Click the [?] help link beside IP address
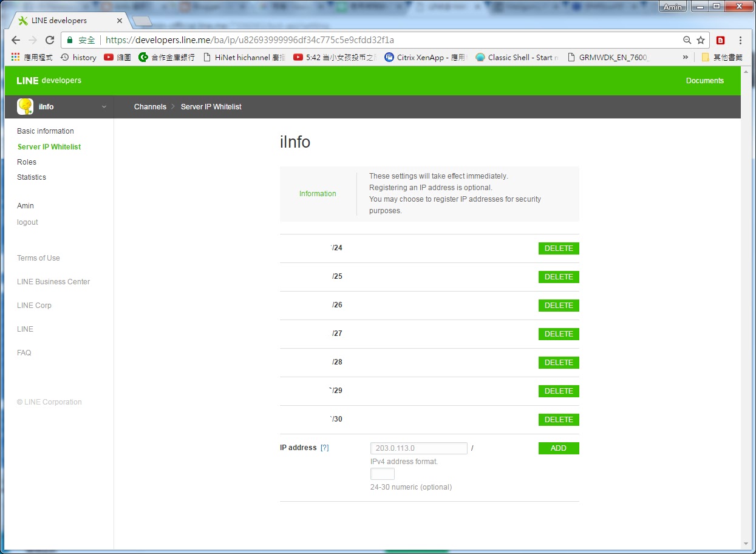756x554 pixels. pos(324,448)
